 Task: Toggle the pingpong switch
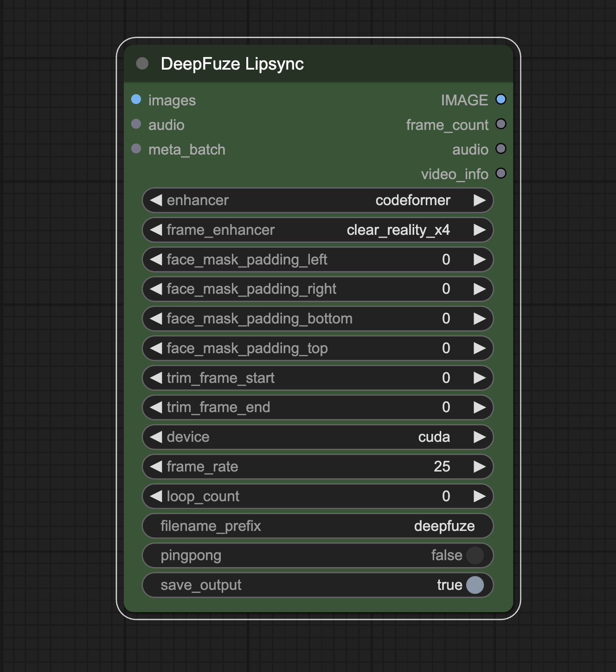[x=475, y=556]
